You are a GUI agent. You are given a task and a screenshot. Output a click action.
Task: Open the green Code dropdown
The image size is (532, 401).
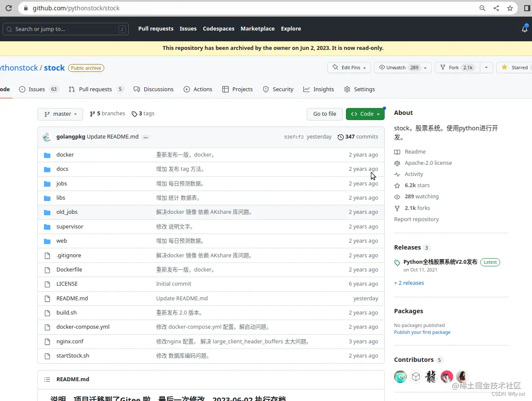tap(365, 114)
